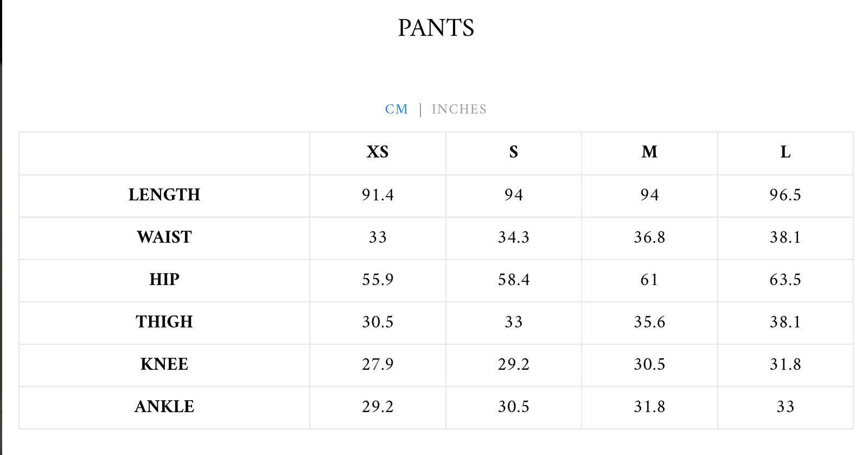Switch units to INCHES
Image resolution: width=868 pixels, height=455 pixels.
[x=459, y=109]
